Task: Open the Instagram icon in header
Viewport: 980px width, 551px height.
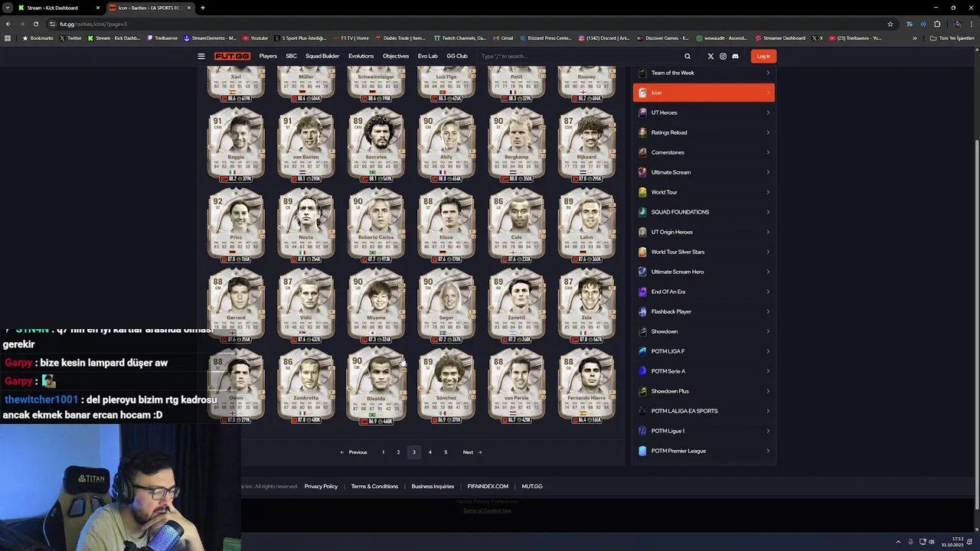Action: coord(723,56)
